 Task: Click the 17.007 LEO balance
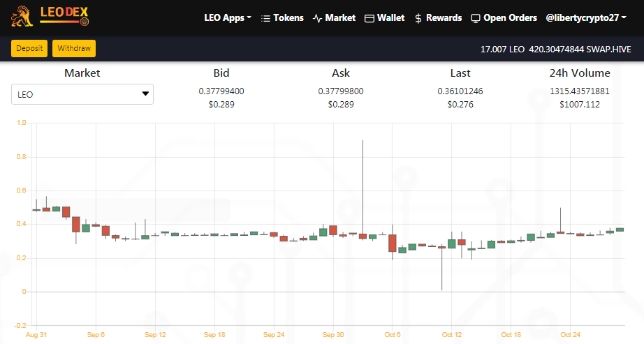click(502, 50)
